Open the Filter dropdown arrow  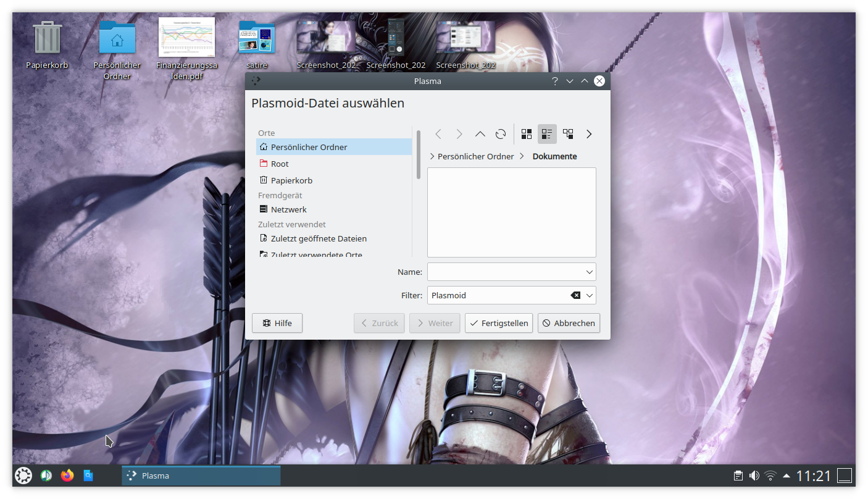[x=590, y=295]
